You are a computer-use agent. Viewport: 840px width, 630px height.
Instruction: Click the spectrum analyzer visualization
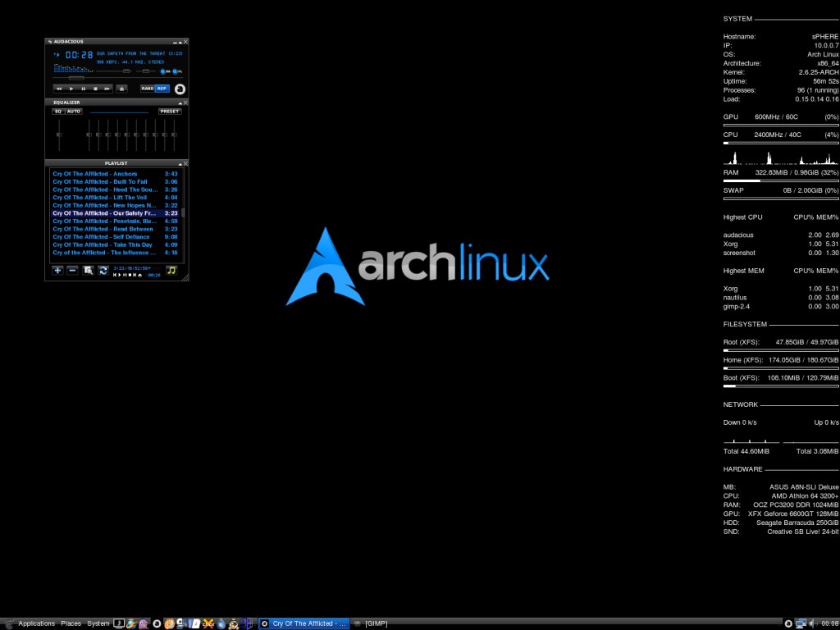point(73,68)
